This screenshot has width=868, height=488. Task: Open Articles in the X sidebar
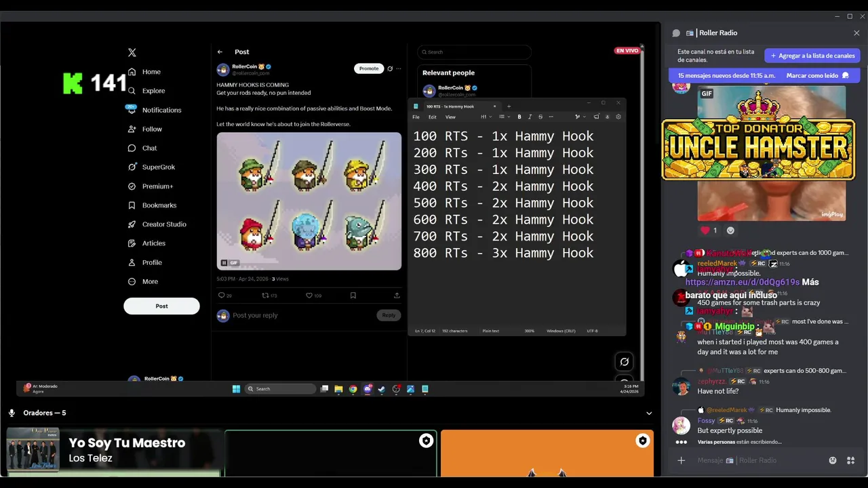[x=146, y=243]
